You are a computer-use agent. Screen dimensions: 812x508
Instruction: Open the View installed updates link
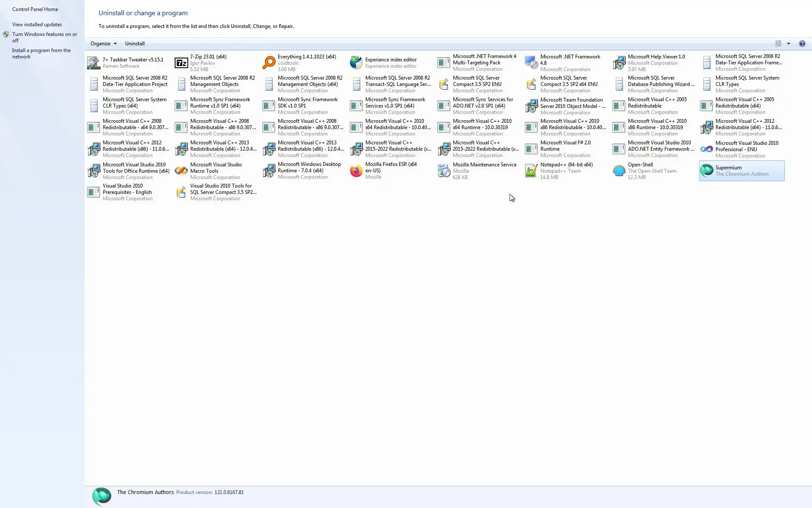[x=37, y=25]
